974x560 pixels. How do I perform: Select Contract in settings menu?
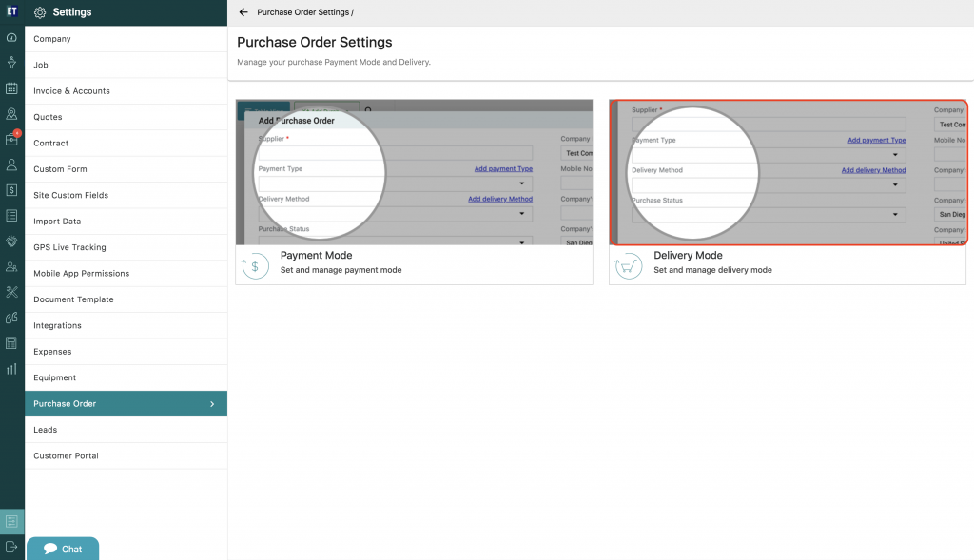point(127,143)
